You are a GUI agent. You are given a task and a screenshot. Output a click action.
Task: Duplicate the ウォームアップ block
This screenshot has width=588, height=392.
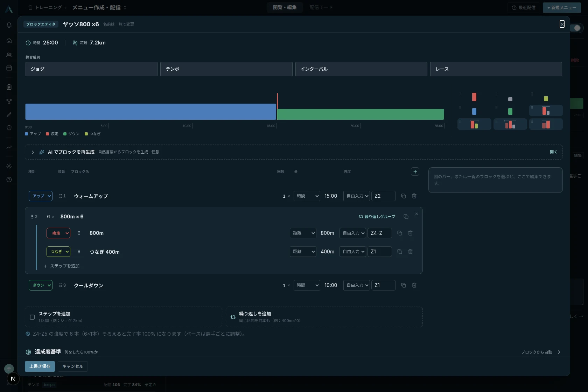point(404,196)
